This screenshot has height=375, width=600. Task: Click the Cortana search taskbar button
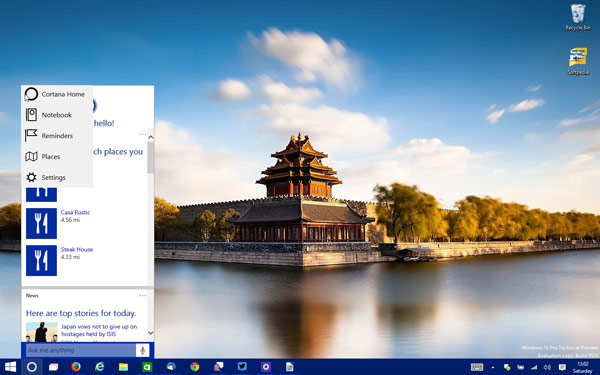click(32, 367)
